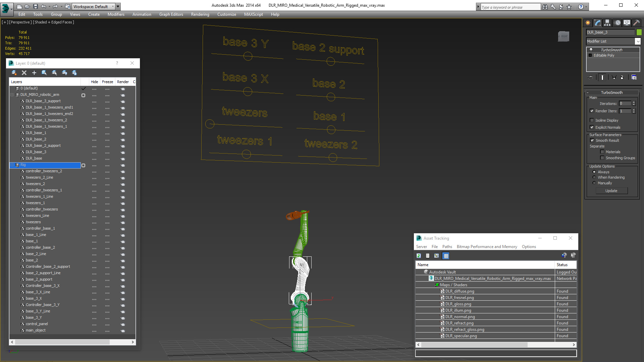Click the binoculars search icon in title bar
The width and height of the screenshot is (644, 362).
click(x=545, y=7)
